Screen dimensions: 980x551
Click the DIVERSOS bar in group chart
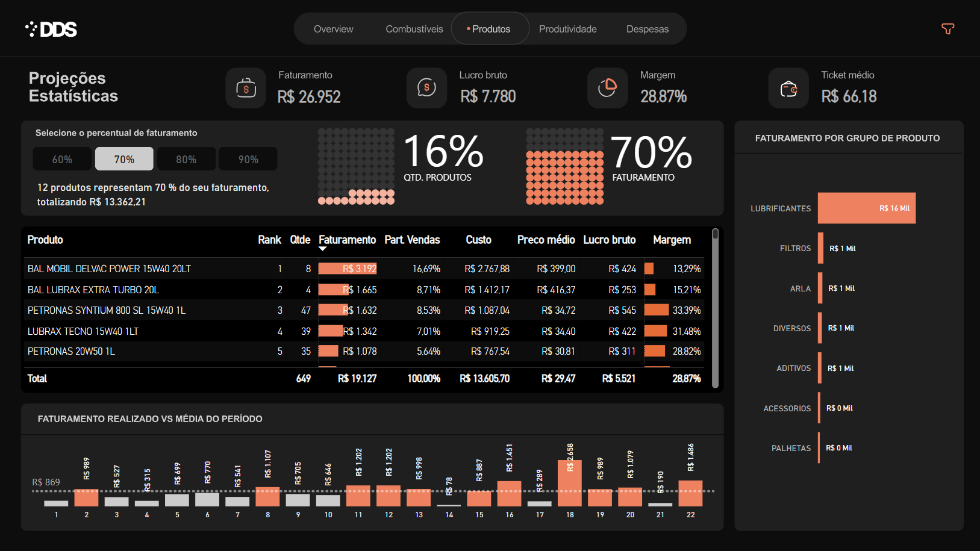tap(820, 328)
